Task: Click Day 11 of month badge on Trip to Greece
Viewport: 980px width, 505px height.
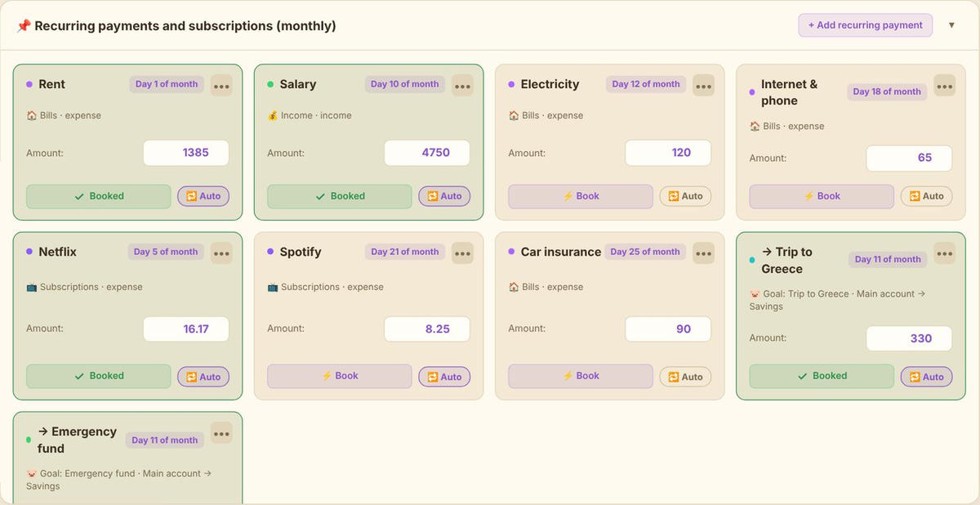Action: pyautogui.click(x=888, y=259)
